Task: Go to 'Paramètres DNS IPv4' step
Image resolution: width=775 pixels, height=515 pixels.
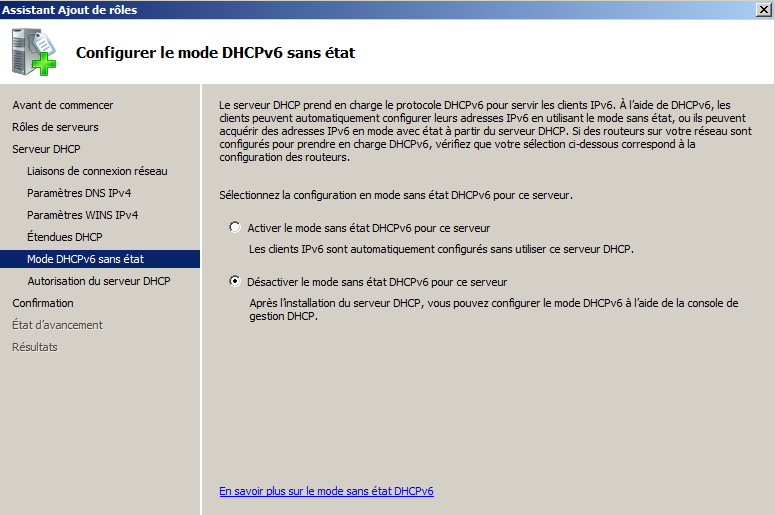Action: click(x=79, y=193)
